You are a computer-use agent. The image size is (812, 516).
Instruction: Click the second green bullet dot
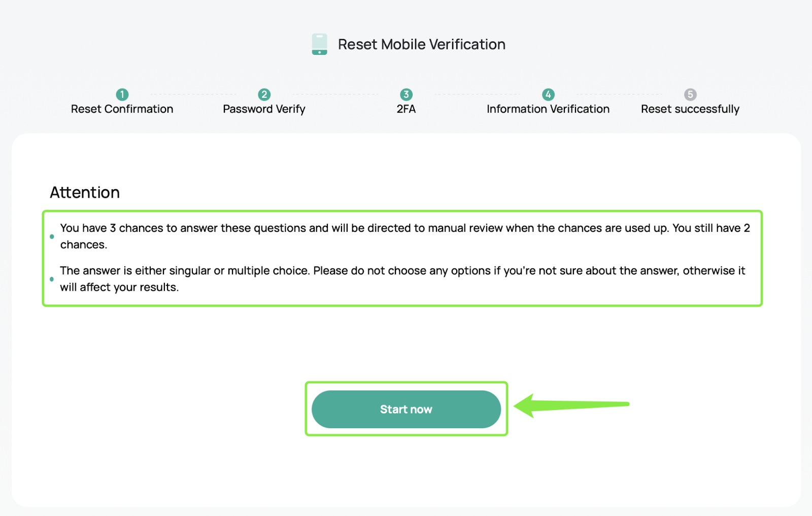(52, 279)
